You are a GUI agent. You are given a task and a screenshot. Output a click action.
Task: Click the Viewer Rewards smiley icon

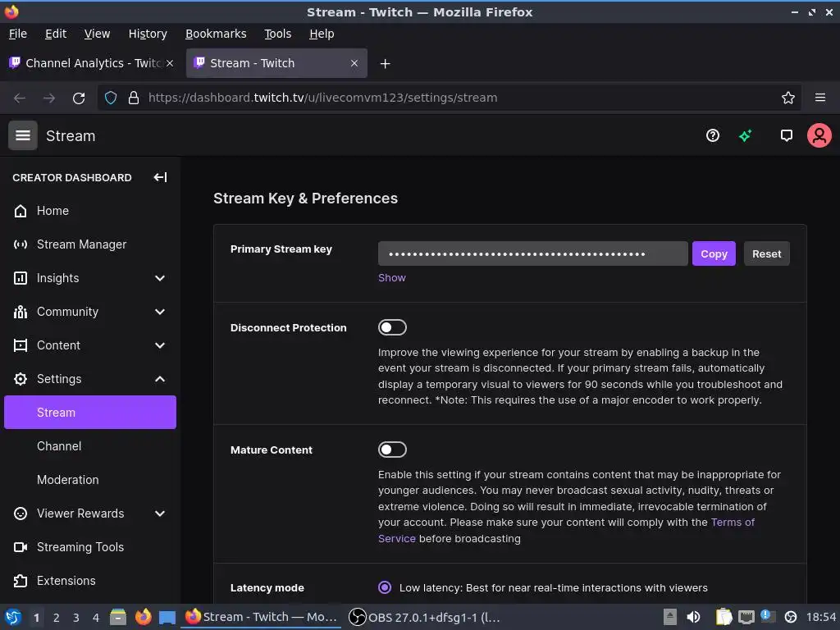click(21, 514)
